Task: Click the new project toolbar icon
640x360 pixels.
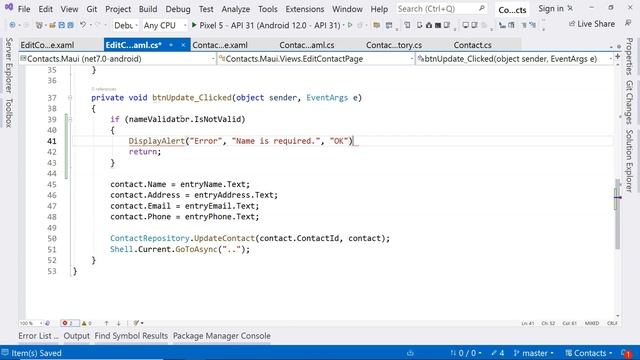Action: 39,25
